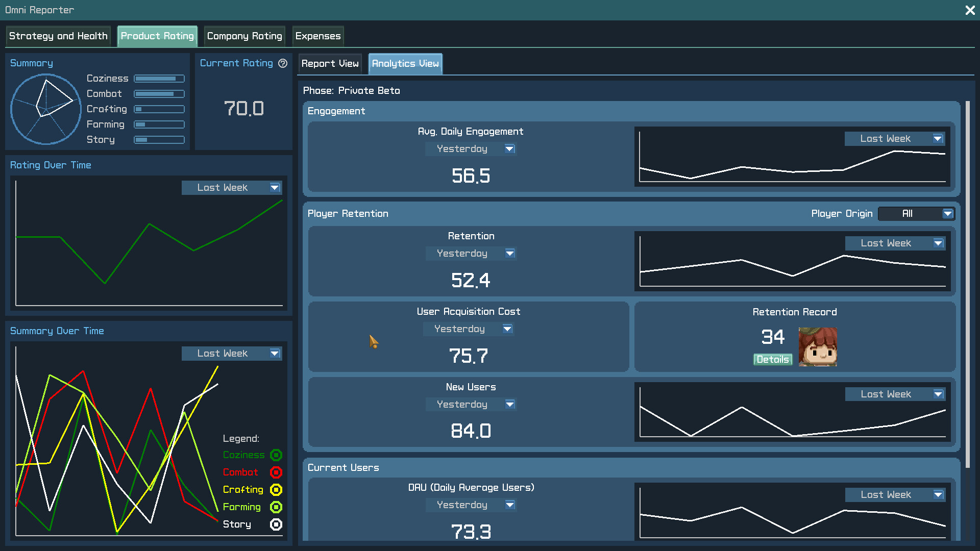Open the Last Week dropdown in Rating Over Time

232,187
